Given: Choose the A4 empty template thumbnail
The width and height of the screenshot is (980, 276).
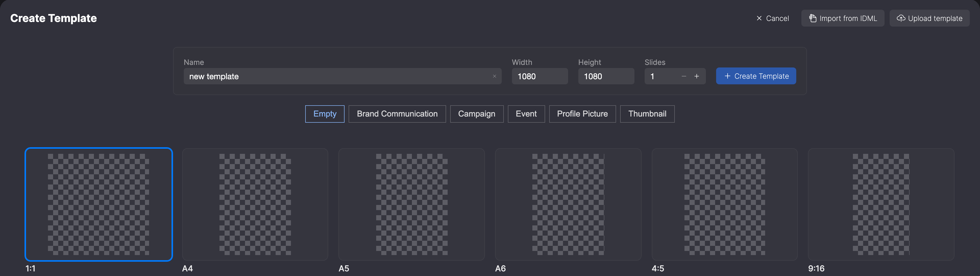Looking at the screenshot, I should coord(255,204).
